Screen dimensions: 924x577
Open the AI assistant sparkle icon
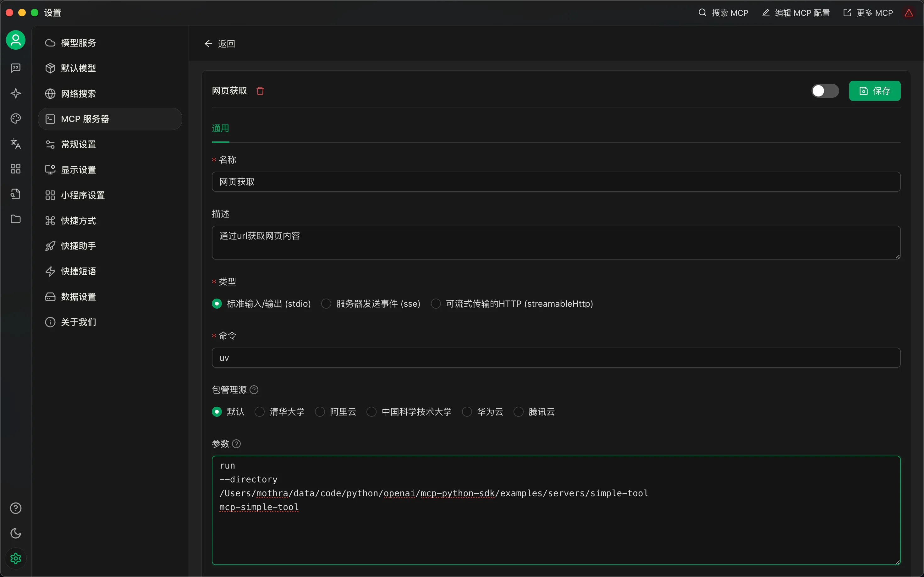pos(16,93)
